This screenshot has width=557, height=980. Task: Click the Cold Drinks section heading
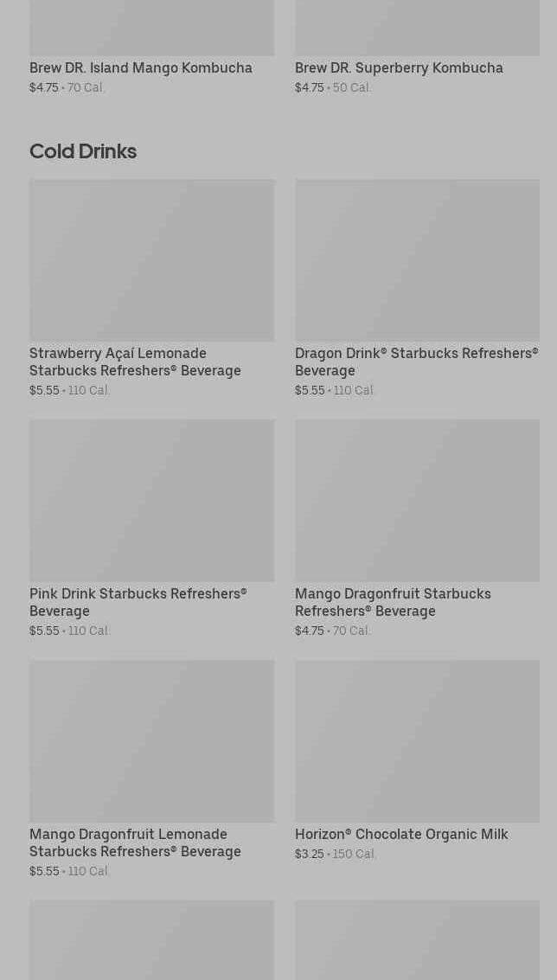83,151
